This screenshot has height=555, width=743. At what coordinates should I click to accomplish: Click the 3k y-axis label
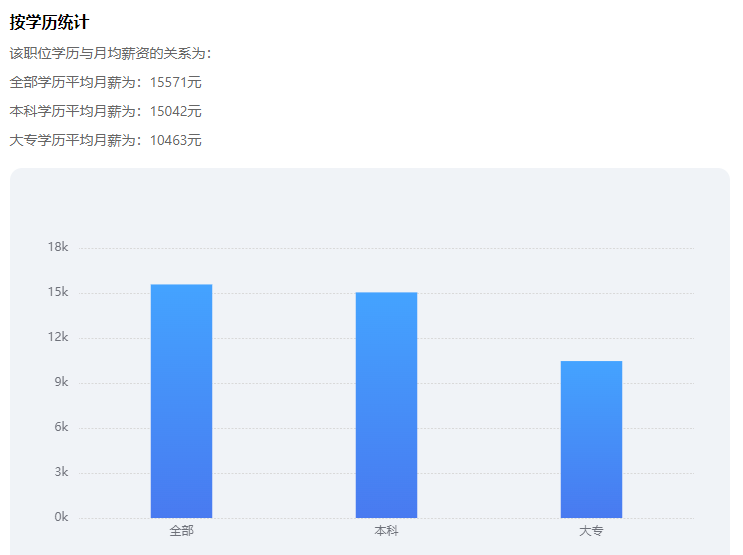click(x=61, y=472)
